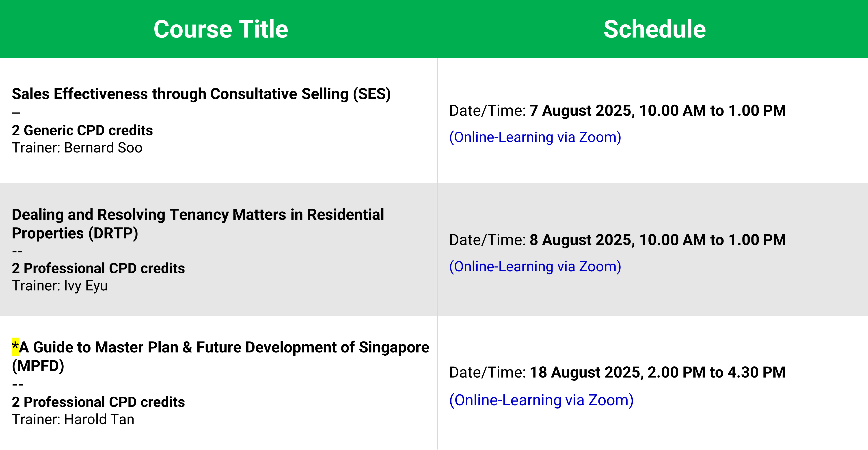Click Trainer: Bernard Soo

pos(77,148)
